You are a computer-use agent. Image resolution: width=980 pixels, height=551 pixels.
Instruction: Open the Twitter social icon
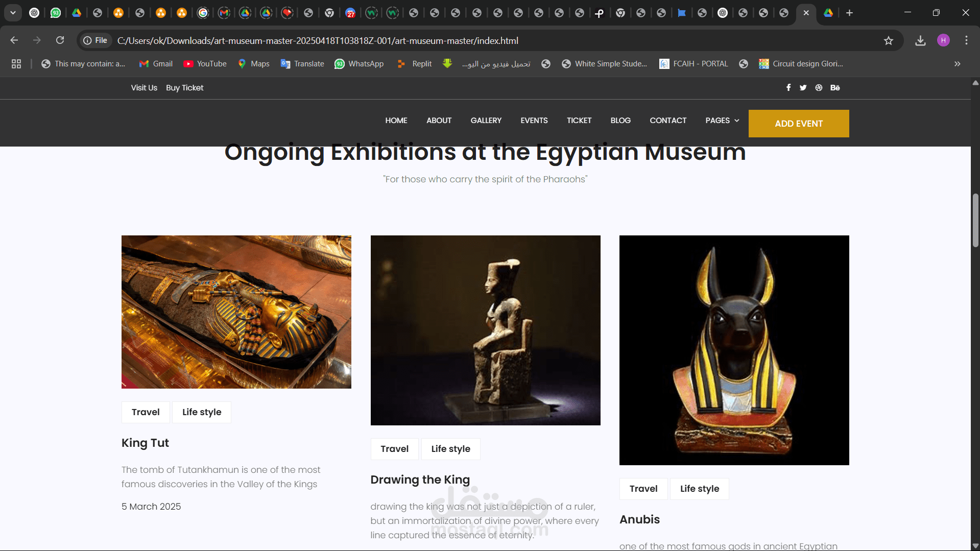[x=803, y=88]
